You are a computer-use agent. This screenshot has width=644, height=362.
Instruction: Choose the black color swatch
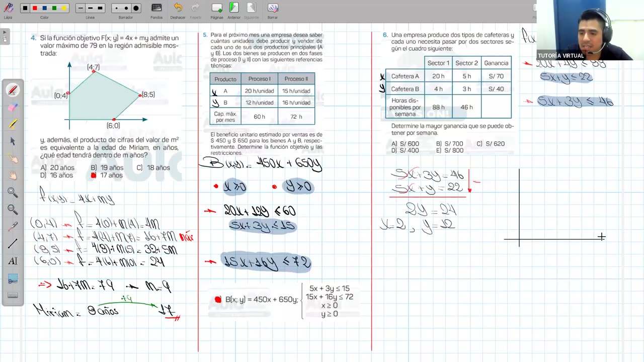pos(25,8)
